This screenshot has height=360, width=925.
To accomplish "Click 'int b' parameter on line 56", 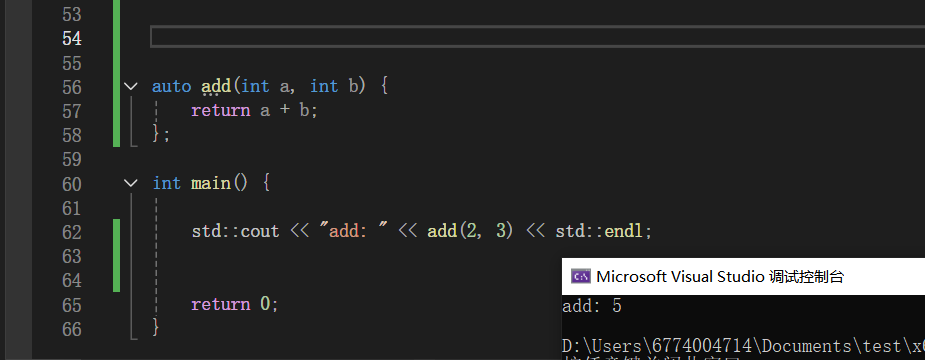I will pos(334,87).
